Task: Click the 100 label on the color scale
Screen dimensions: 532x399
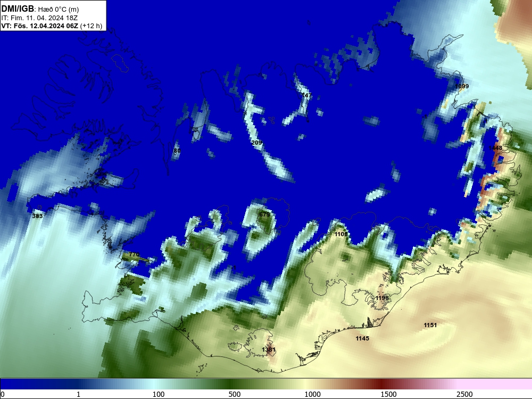Action: pyautogui.click(x=159, y=394)
